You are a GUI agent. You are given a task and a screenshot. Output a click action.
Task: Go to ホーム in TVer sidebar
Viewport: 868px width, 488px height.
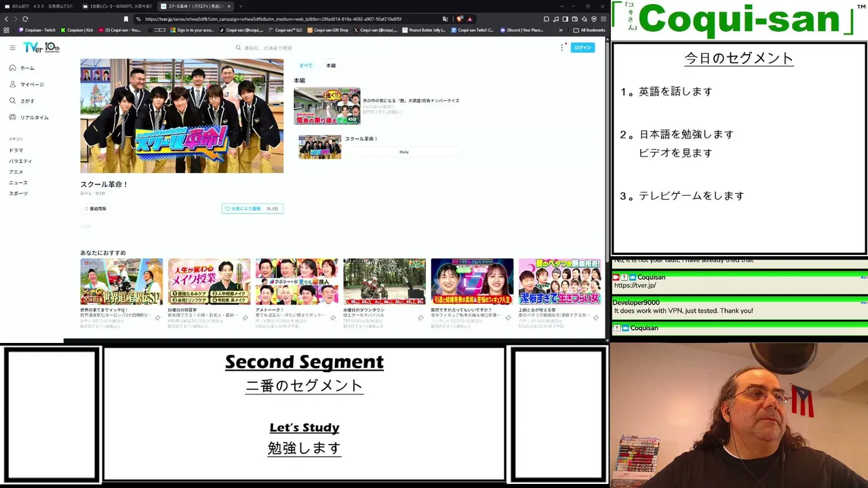pos(22,68)
